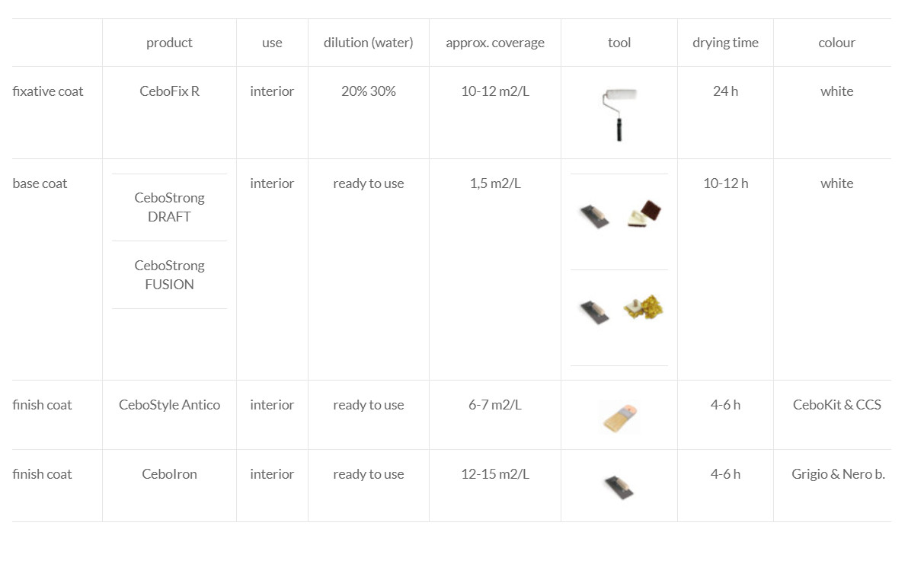Viewport: 924px width, 564px height.
Task: Click the 'tool' column header
Action: click(619, 43)
